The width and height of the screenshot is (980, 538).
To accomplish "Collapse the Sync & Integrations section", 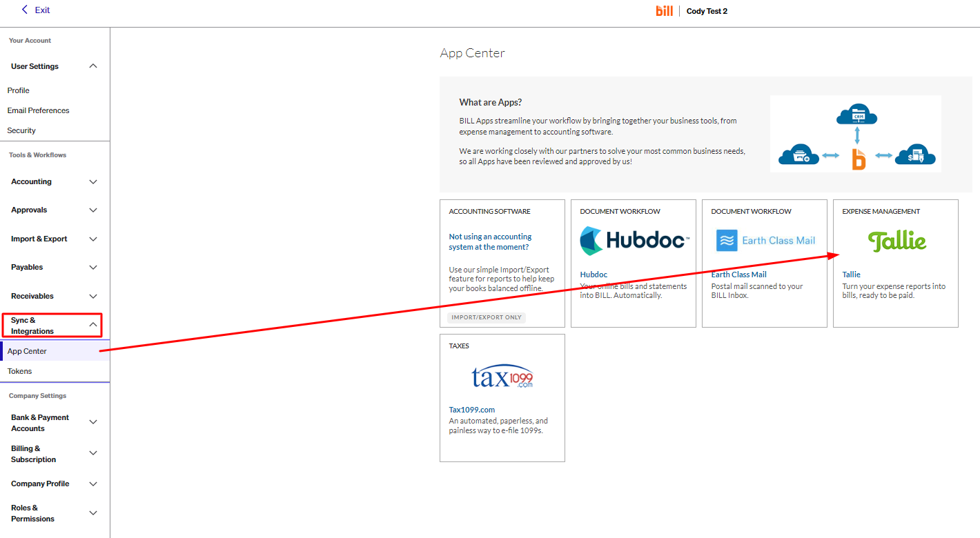I will tap(93, 325).
